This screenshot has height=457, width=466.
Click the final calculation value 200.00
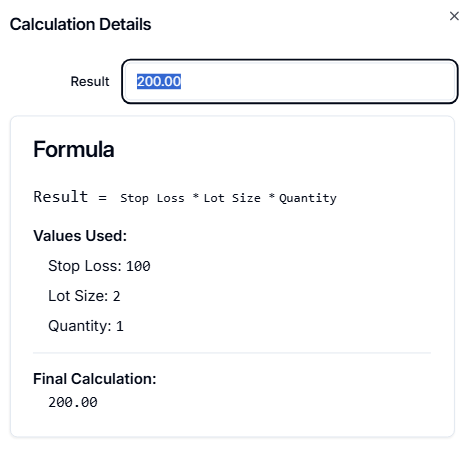pyautogui.click(x=73, y=402)
